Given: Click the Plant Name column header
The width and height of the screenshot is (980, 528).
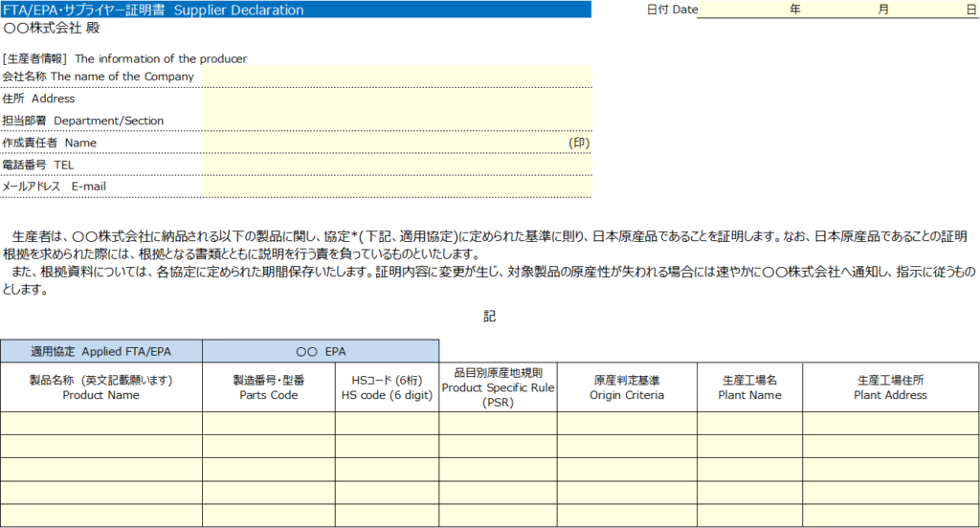Looking at the screenshot, I should point(749,387).
